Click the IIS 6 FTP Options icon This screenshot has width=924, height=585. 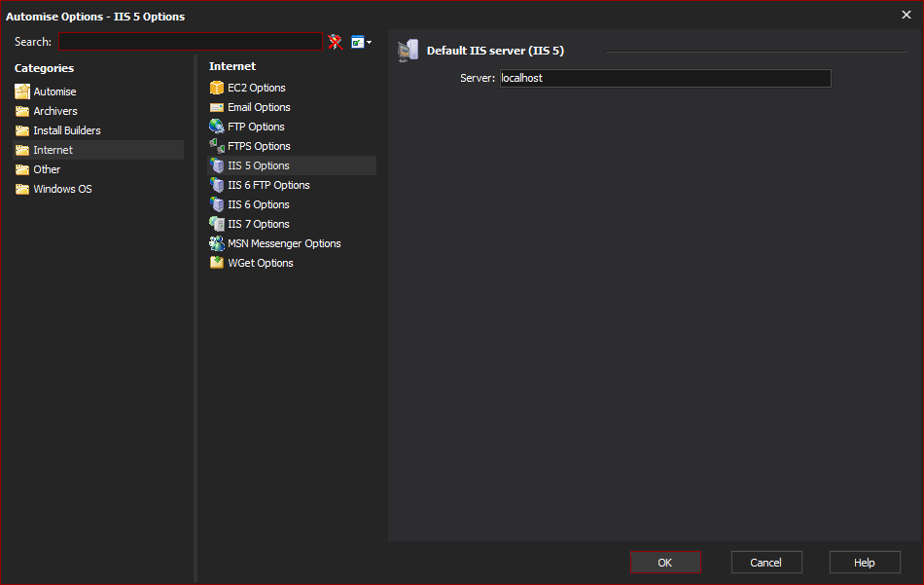217,185
